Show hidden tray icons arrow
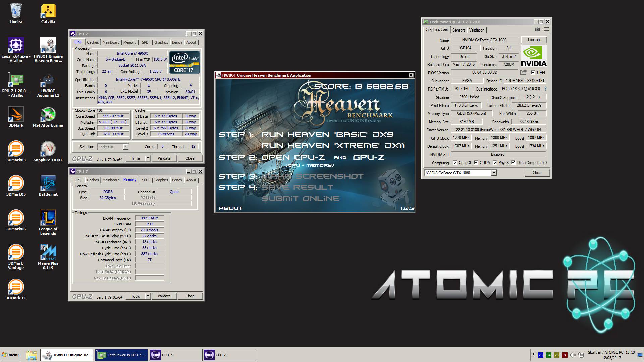The width and height of the screenshot is (644, 362). [533, 355]
